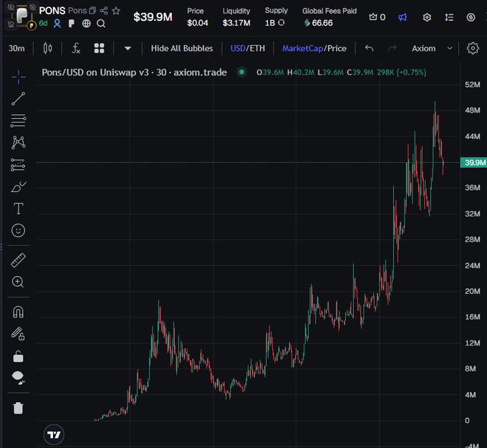Open the hexagon settings icon in header
487x448 pixels.
(x=427, y=17)
